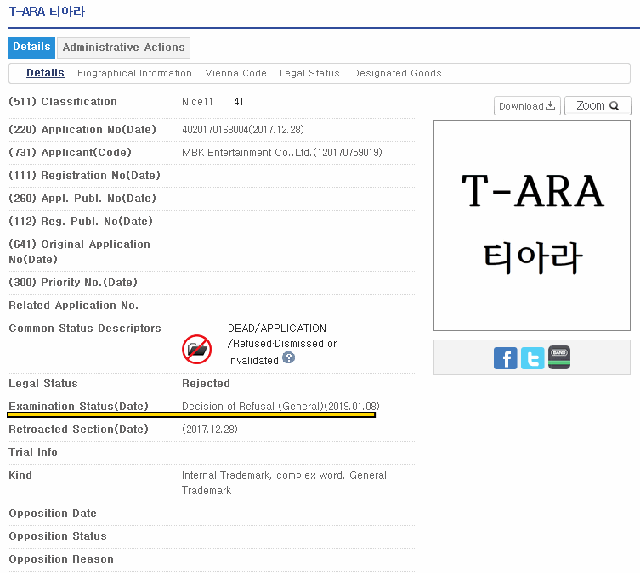Click help question mark beside Invalidated
640x573 pixels.
click(289, 358)
